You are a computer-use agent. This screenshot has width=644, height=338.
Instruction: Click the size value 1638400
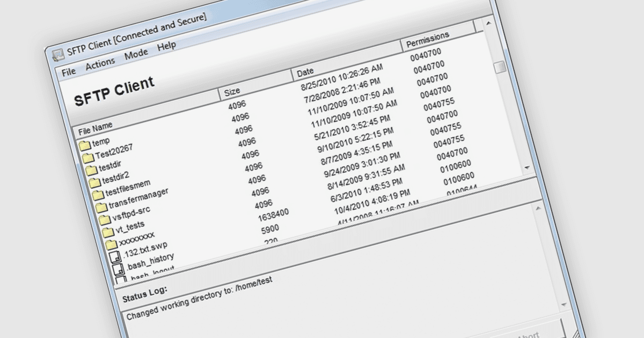273,216
